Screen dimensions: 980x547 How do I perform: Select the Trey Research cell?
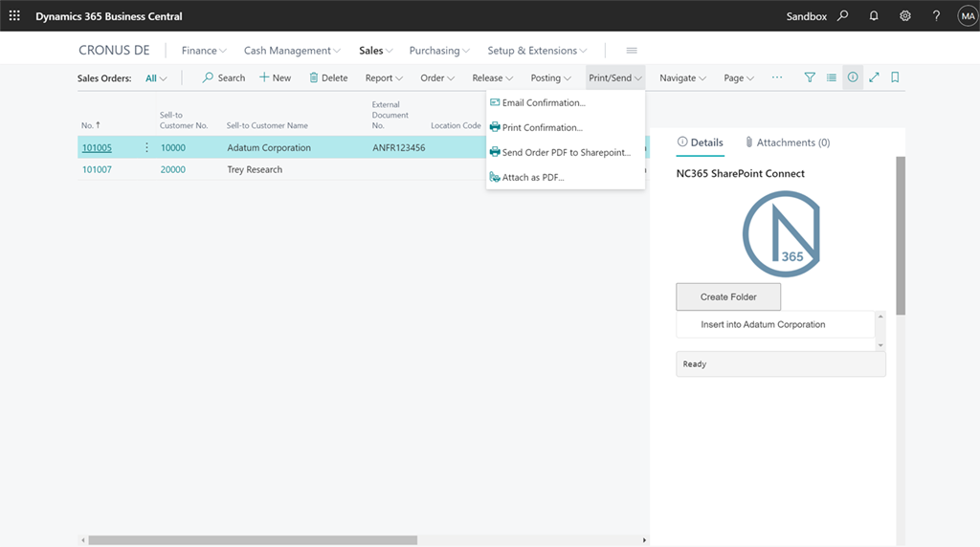coord(255,169)
